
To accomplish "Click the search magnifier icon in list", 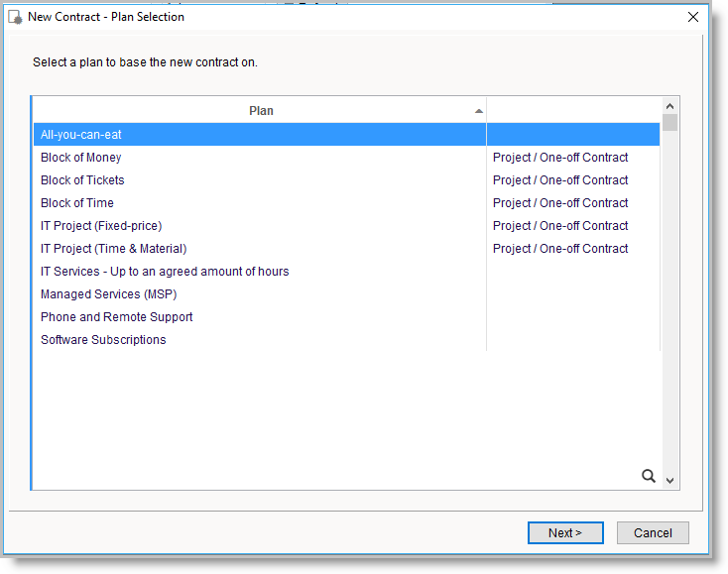I will (649, 476).
